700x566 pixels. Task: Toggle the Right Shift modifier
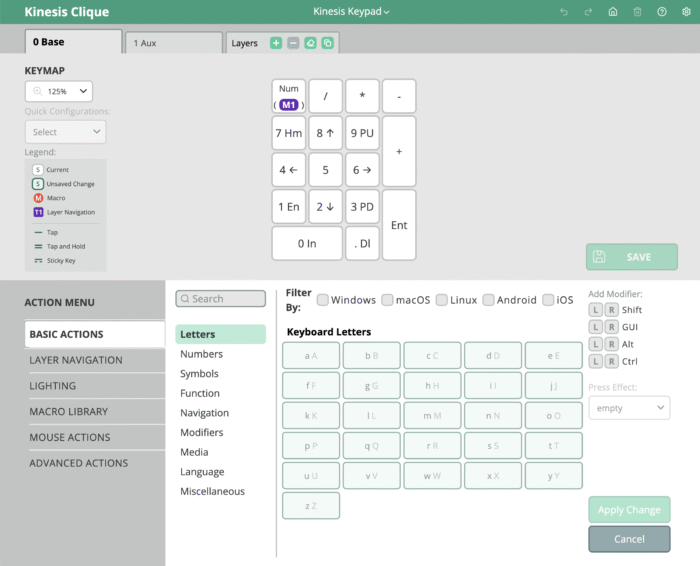(611, 310)
